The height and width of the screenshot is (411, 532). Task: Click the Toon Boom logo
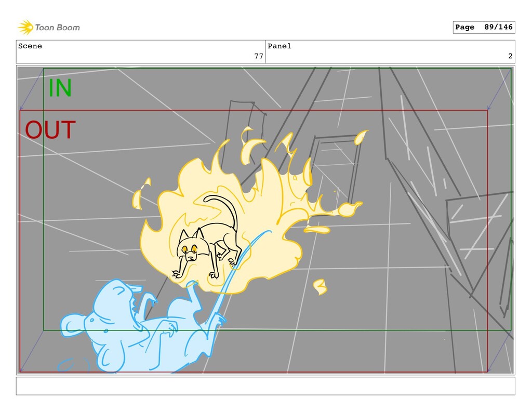49,28
